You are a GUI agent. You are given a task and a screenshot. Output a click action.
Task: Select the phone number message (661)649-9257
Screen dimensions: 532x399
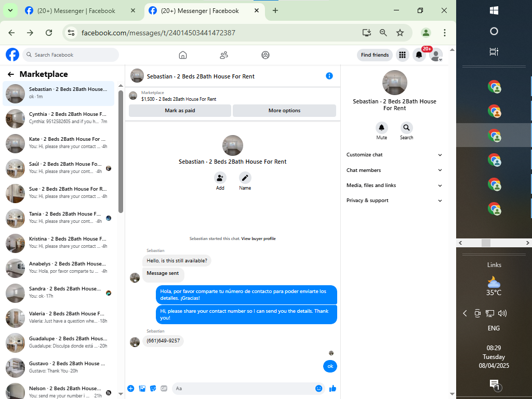click(x=163, y=341)
